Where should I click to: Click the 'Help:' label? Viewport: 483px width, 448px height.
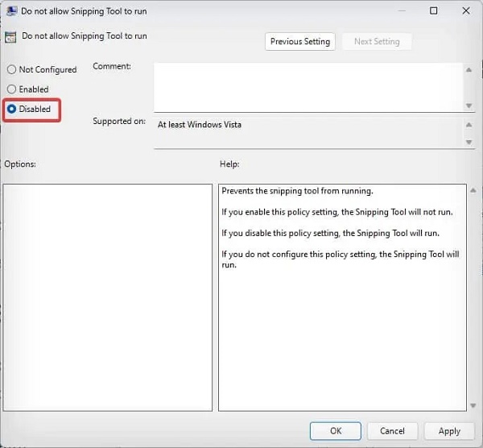pyautogui.click(x=229, y=164)
